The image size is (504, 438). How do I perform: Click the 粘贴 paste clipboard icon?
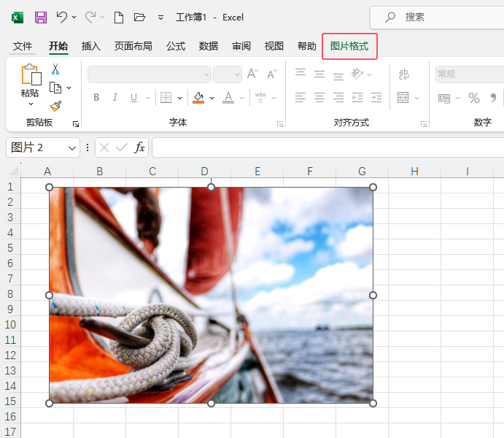tap(31, 74)
